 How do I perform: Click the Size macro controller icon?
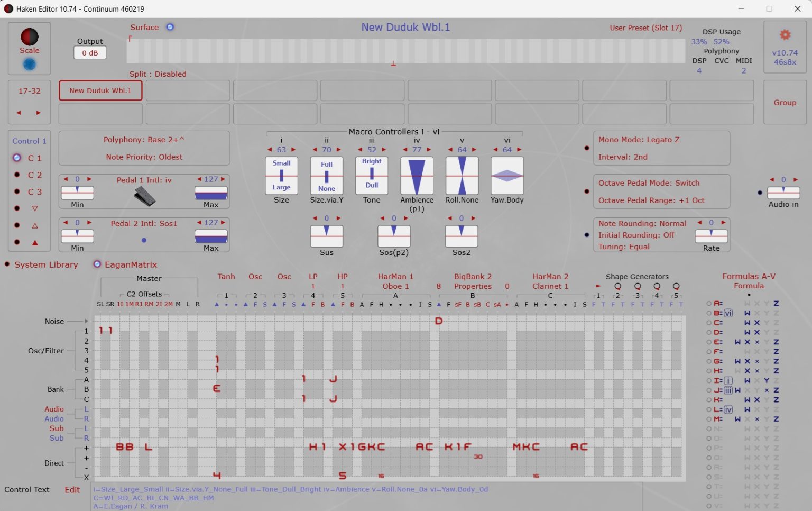[x=281, y=176]
